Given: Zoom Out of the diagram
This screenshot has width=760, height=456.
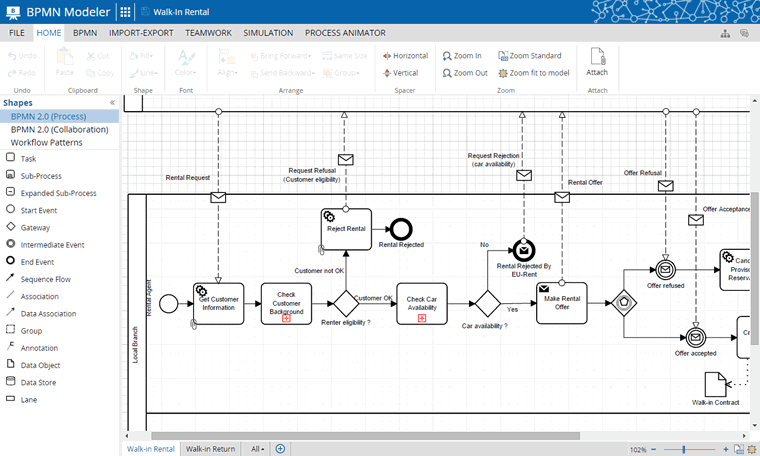Looking at the screenshot, I should [x=465, y=73].
